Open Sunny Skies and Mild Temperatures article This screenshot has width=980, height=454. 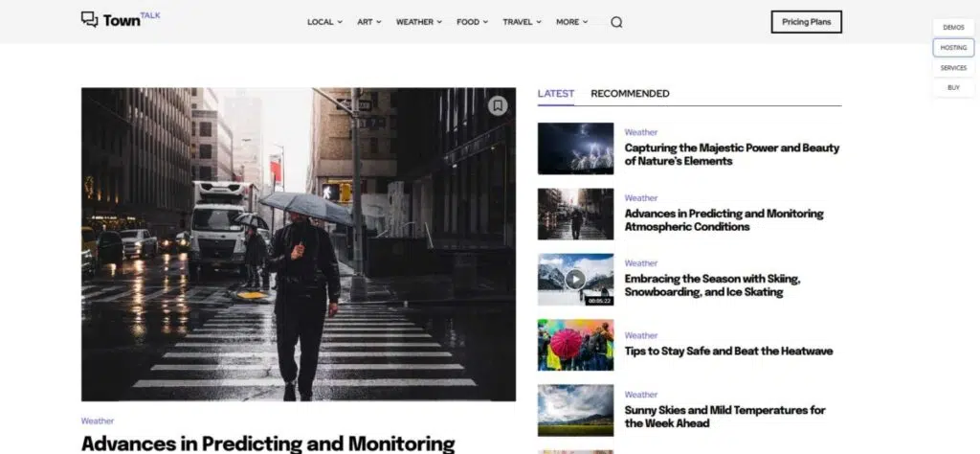(725, 417)
